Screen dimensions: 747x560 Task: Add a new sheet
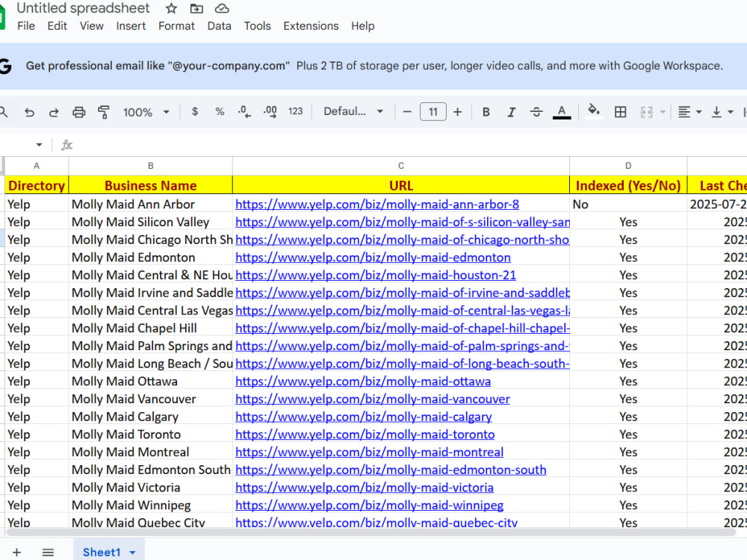pyautogui.click(x=16, y=553)
